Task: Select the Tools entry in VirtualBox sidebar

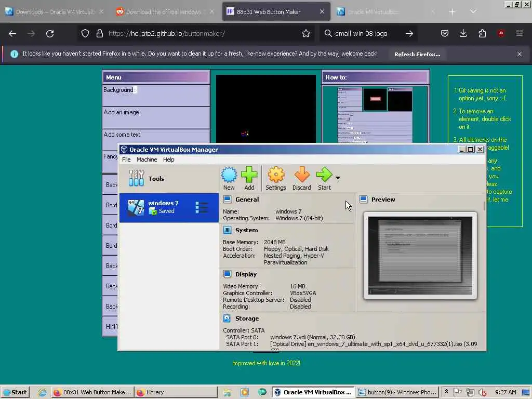Action: pos(169,179)
